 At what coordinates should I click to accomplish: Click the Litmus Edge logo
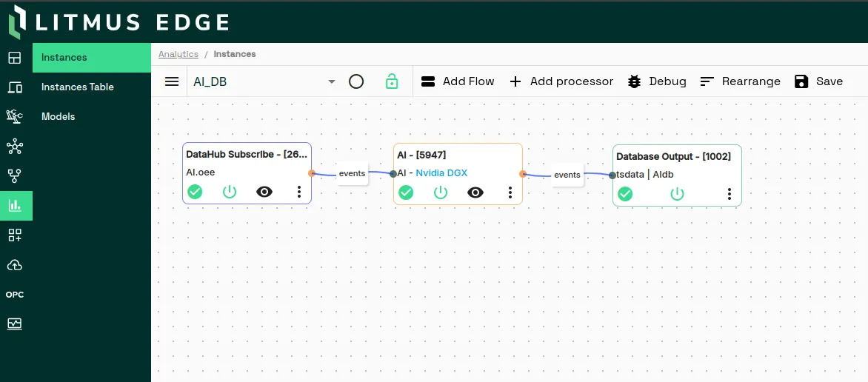click(x=119, y=21)
